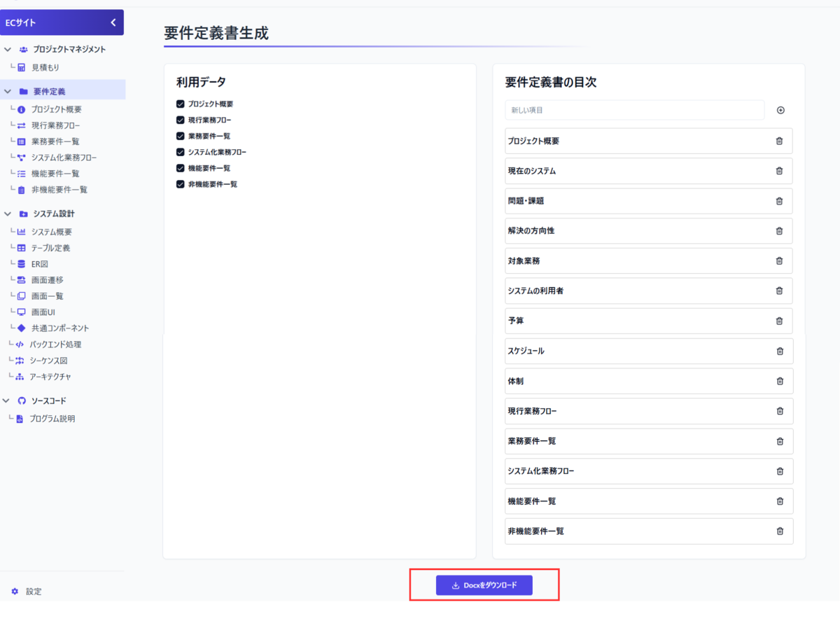Collapse the プロジェクトマネジメント section
Image resolution: width=840 pixels, height=626 pixels.
tap(7, 50)
